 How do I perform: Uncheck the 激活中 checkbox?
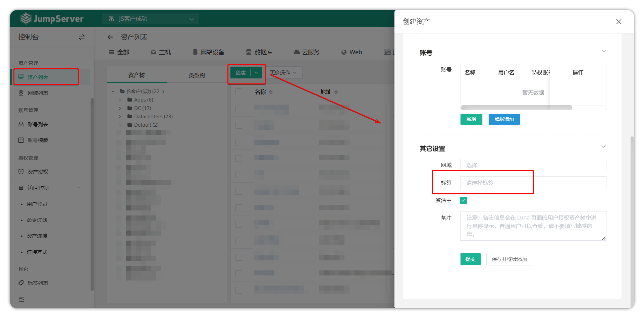[x=464, y=200]
